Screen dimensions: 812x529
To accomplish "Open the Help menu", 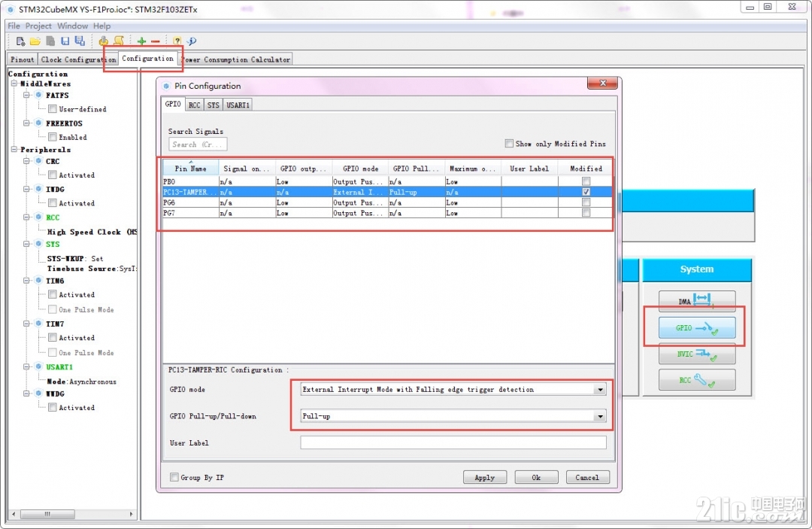I will point(102,26).
